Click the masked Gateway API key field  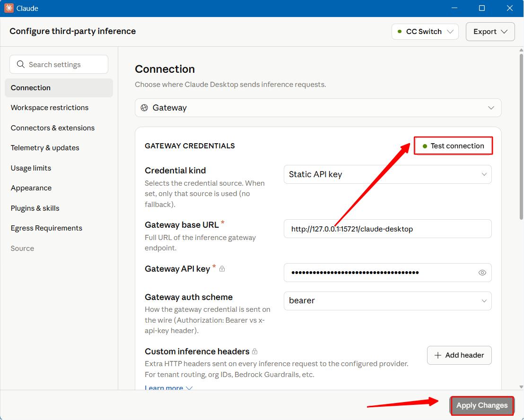pyautogui.click(x=387, y=273)
